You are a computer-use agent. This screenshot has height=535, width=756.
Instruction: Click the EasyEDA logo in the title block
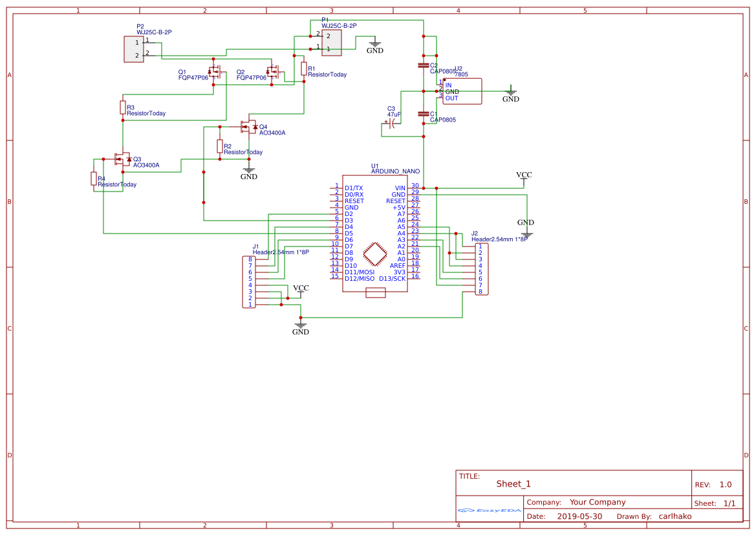(x=488, y=511)
